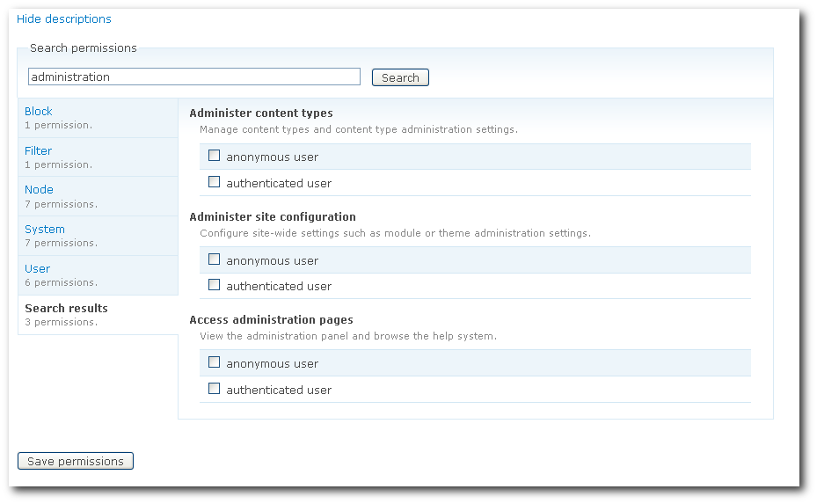Click the search permissions text field
The width and height of the screenshot is (817, 504).
click(x=194, y=77)
